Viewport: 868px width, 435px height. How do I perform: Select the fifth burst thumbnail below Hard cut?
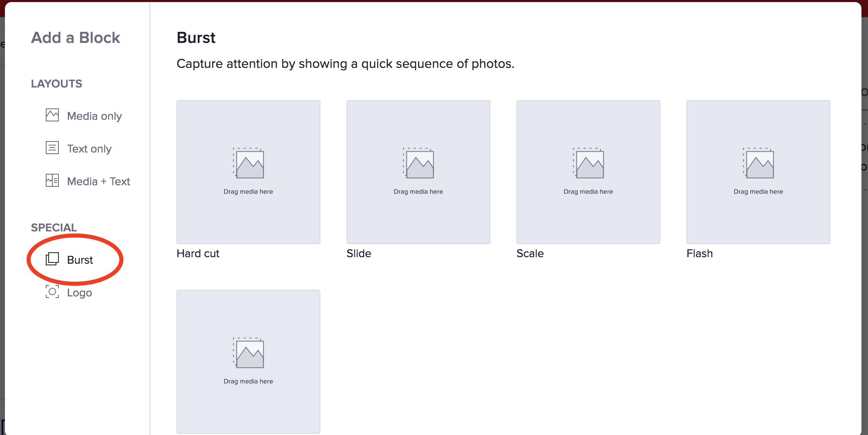click(x=248, y=362)
